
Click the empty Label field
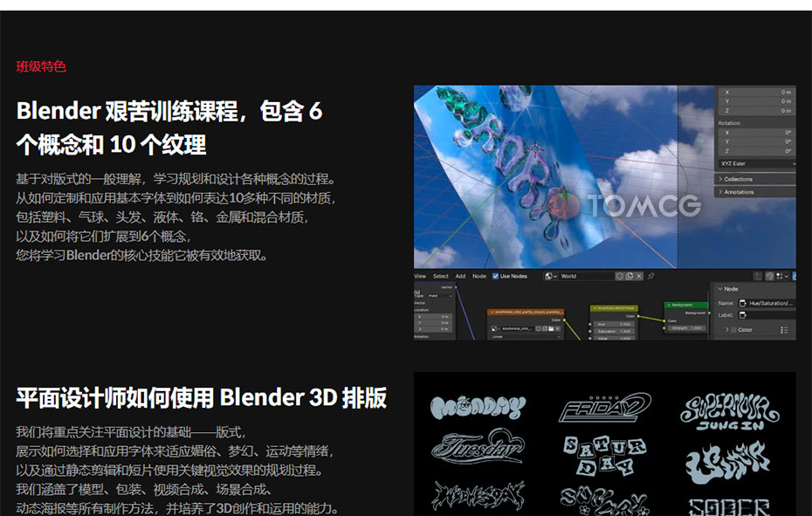click(x=767, y=315)
